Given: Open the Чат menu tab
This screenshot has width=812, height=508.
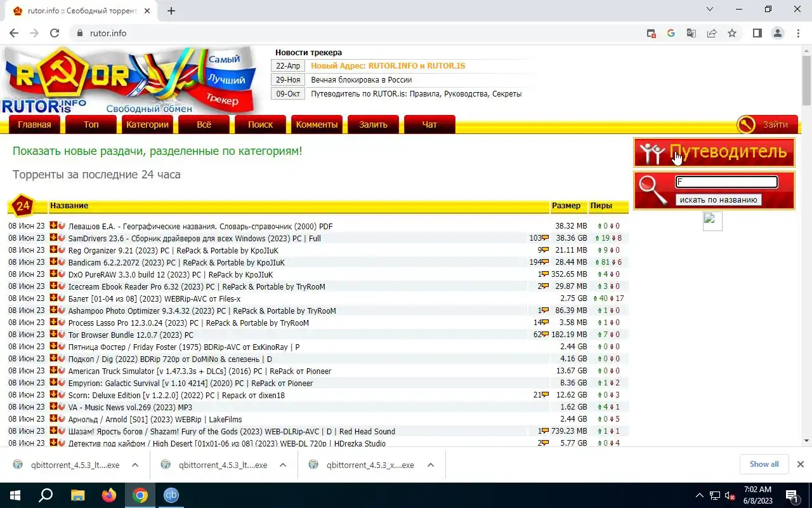Looking at the screenshot, I should pos(429,124).
